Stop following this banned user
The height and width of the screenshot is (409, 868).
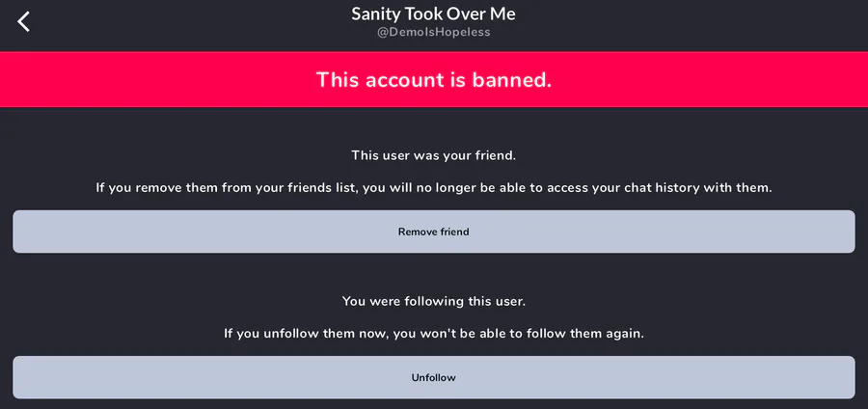(433, 377)
